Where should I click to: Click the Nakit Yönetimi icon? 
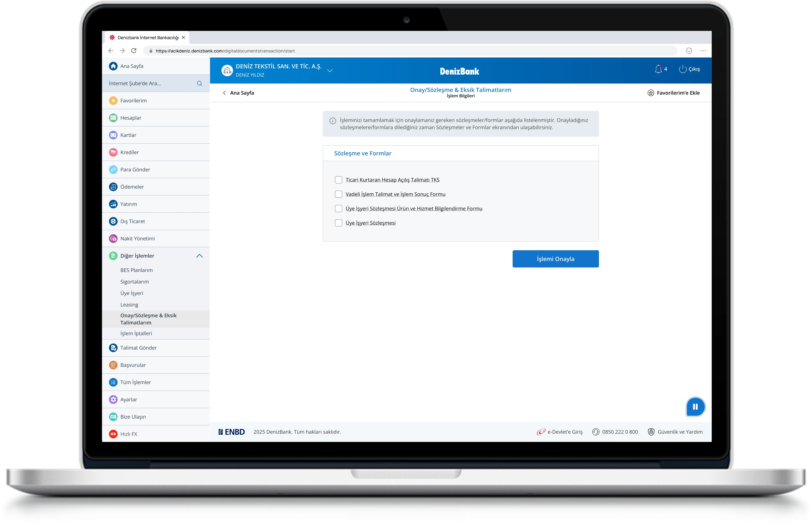click(x=113, y=239)
